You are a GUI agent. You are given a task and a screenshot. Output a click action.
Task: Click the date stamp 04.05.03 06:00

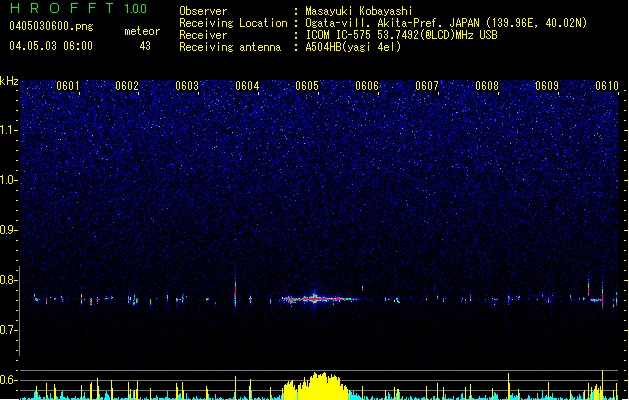pos(51,46)
